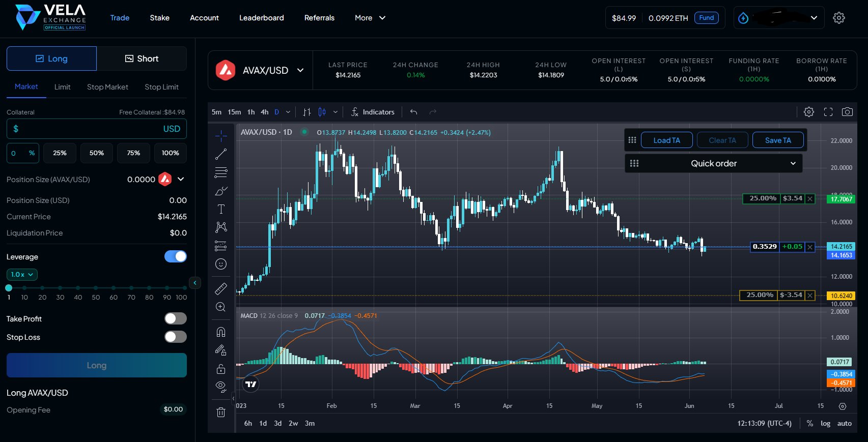
Task: Click the Save TA button
Action: [x=778, y=140]
